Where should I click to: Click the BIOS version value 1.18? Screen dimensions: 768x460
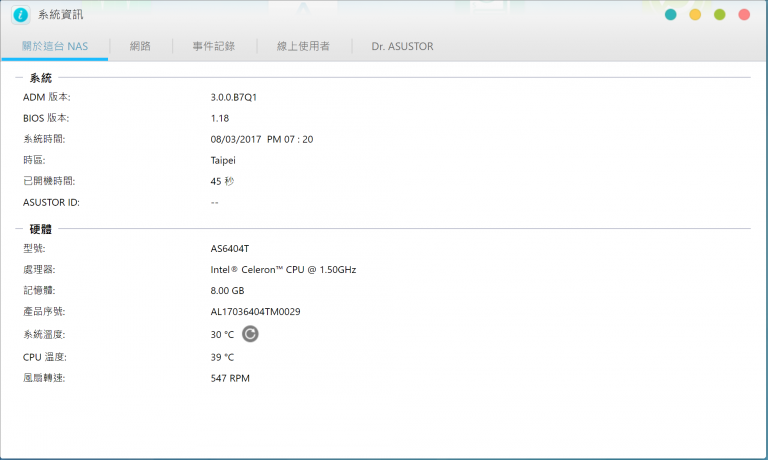click(219, 119)
